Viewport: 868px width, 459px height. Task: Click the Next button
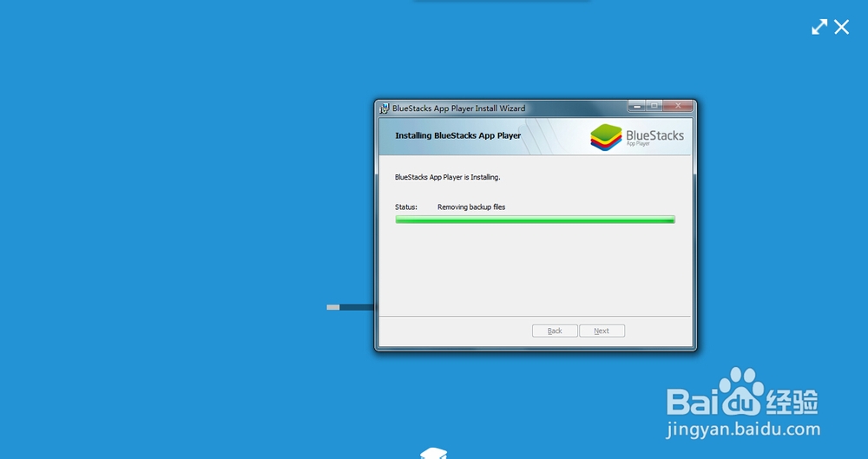(602, 331)
